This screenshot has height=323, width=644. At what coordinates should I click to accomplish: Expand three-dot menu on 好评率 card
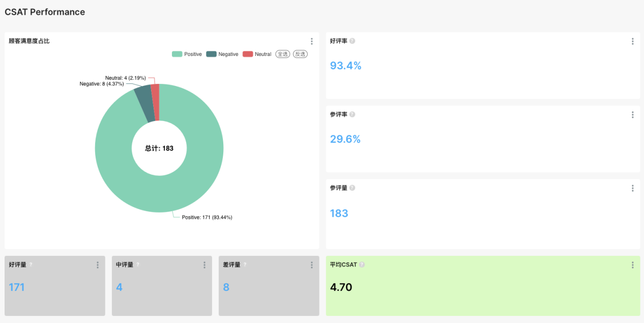(632, 41)
